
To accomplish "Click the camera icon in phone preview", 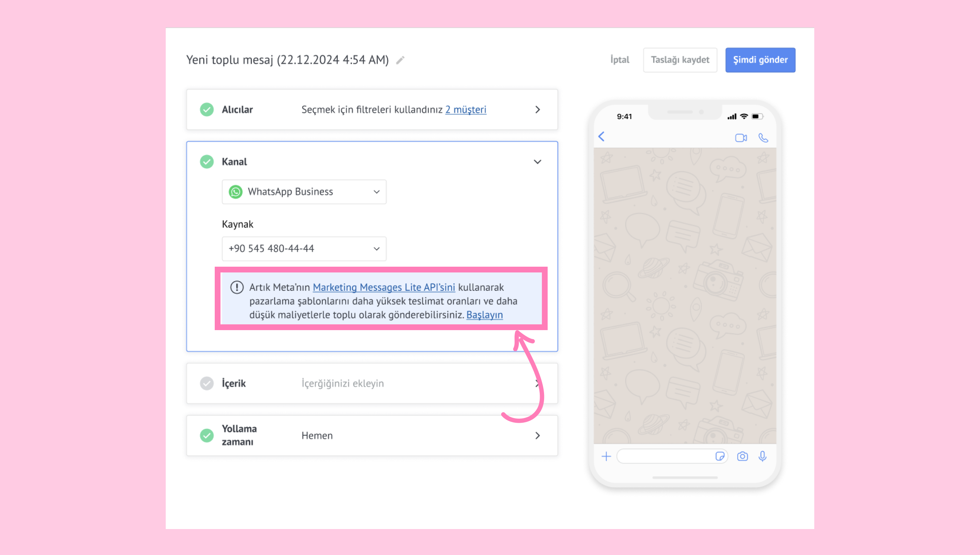I will (742, 456).
